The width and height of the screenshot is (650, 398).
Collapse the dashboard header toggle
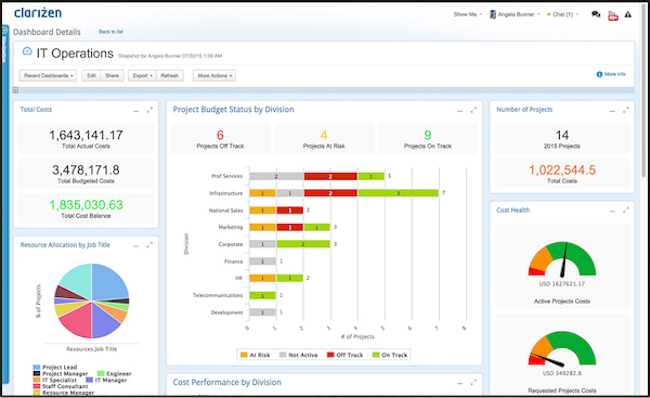[15, 90]
